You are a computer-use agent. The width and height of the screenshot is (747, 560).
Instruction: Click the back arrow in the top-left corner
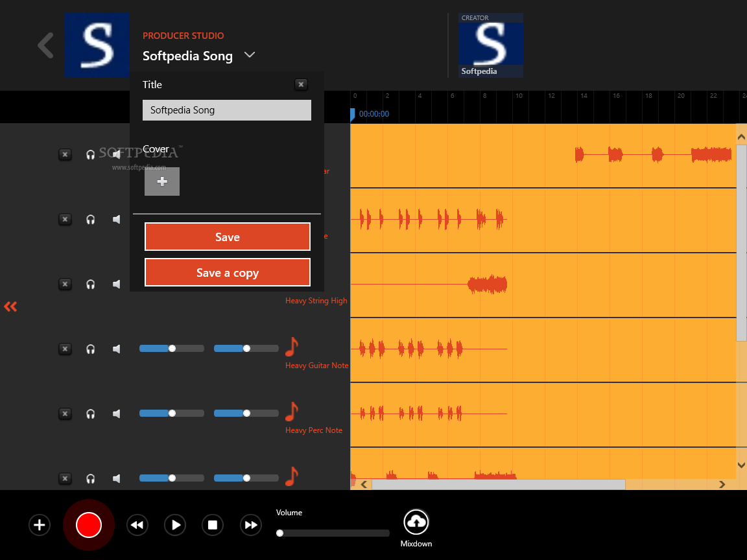click(44, 45)
